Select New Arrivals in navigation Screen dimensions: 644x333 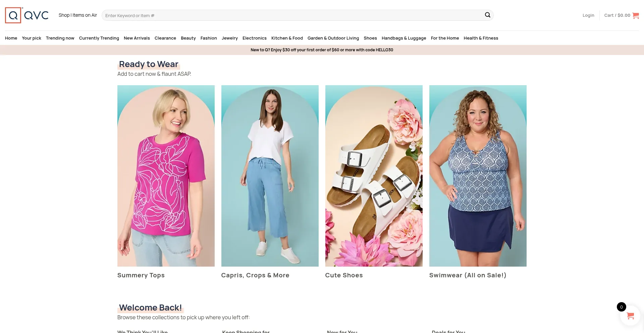tap(137, 38)
